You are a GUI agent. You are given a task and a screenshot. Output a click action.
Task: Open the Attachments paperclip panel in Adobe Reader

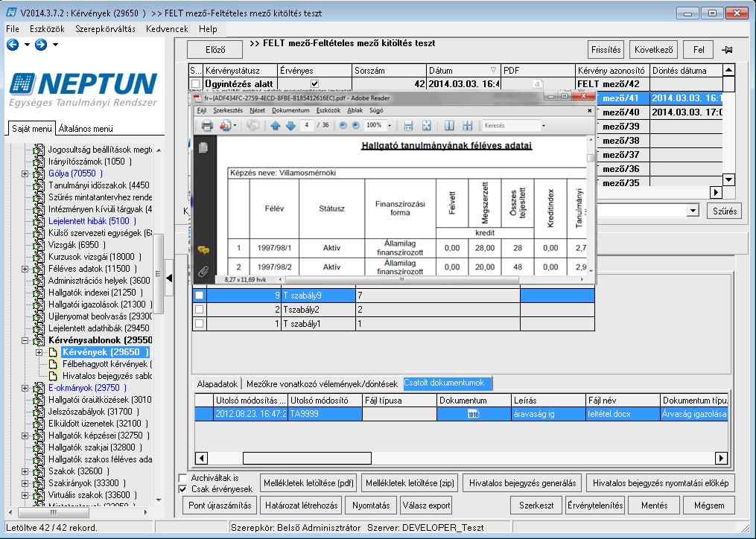tap(203, 272)
